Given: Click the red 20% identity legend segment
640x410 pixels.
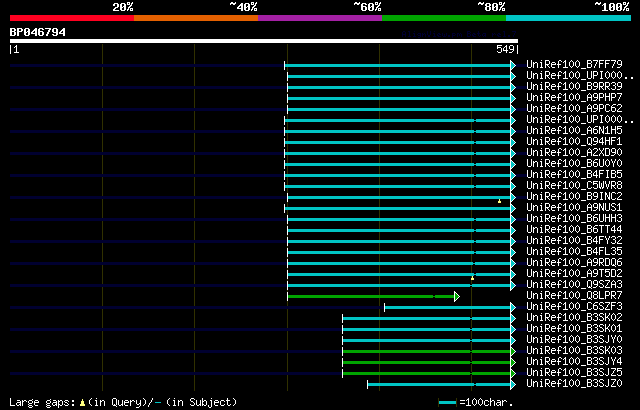Looking at the screenshot, I should (x=72, y=18).
